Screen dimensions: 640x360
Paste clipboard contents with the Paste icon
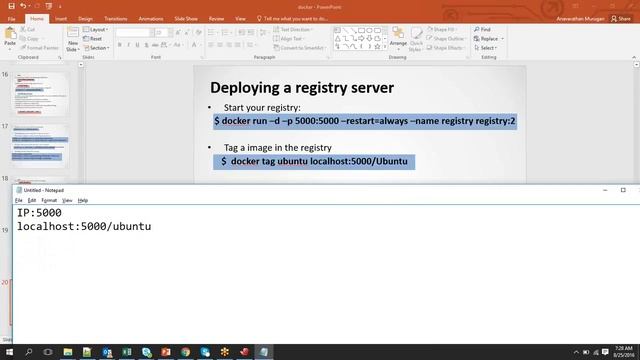coord(10,33)
